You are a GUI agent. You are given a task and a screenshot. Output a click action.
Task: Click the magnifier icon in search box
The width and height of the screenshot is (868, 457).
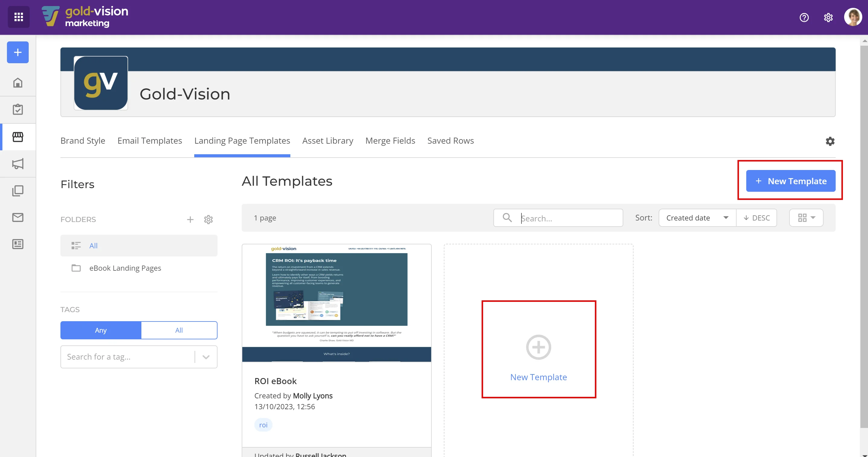point(507,217)
